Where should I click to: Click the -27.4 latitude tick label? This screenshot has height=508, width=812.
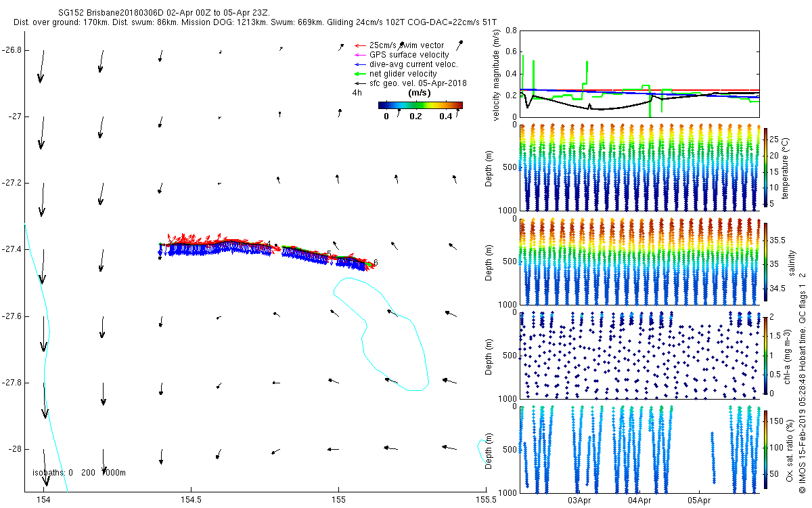tap(12, 249)
